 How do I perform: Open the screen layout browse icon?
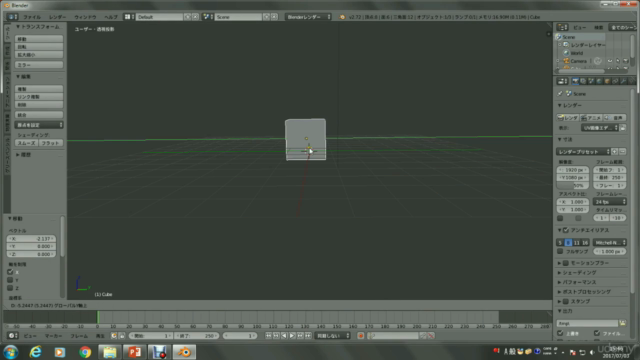point(129,17)
